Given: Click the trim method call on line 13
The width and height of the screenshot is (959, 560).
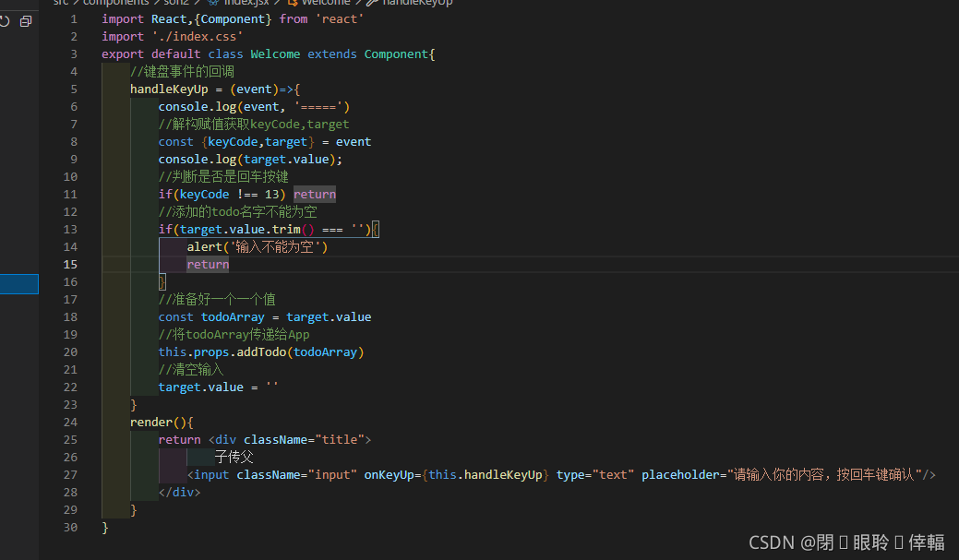Looking at the screenshot, I should pos(286,229).
